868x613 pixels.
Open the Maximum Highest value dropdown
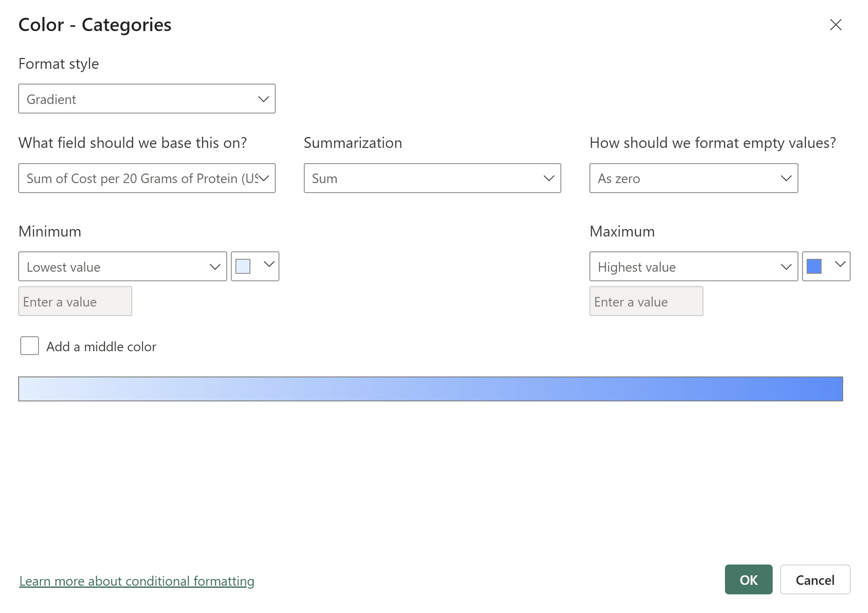(693, 267)
